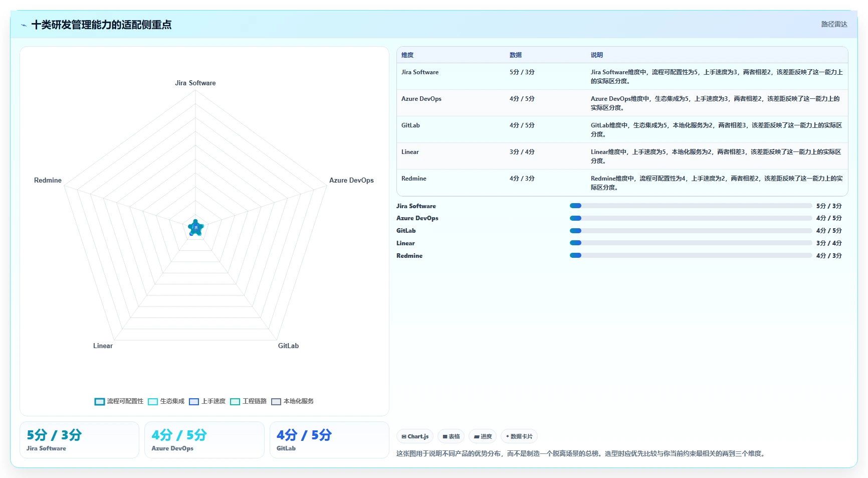Click the 维度 column header
The image size is (868, 478).
tap(407, 55)
